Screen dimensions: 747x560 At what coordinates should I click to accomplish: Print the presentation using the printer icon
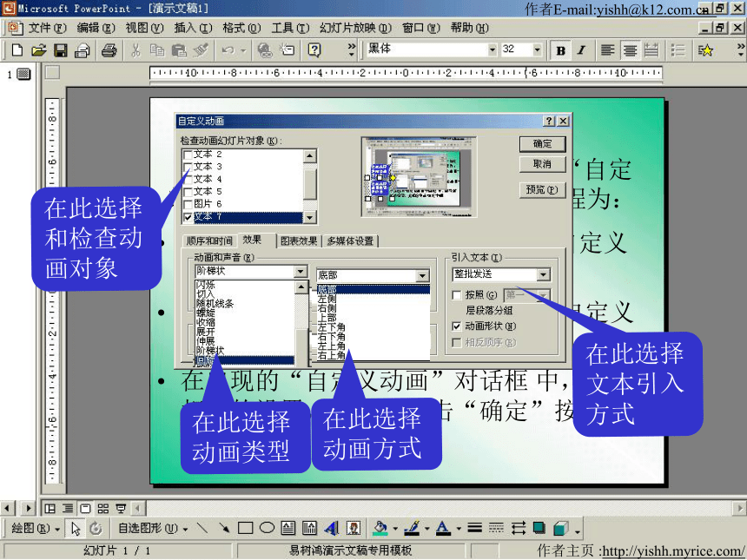tap(109, 50)
